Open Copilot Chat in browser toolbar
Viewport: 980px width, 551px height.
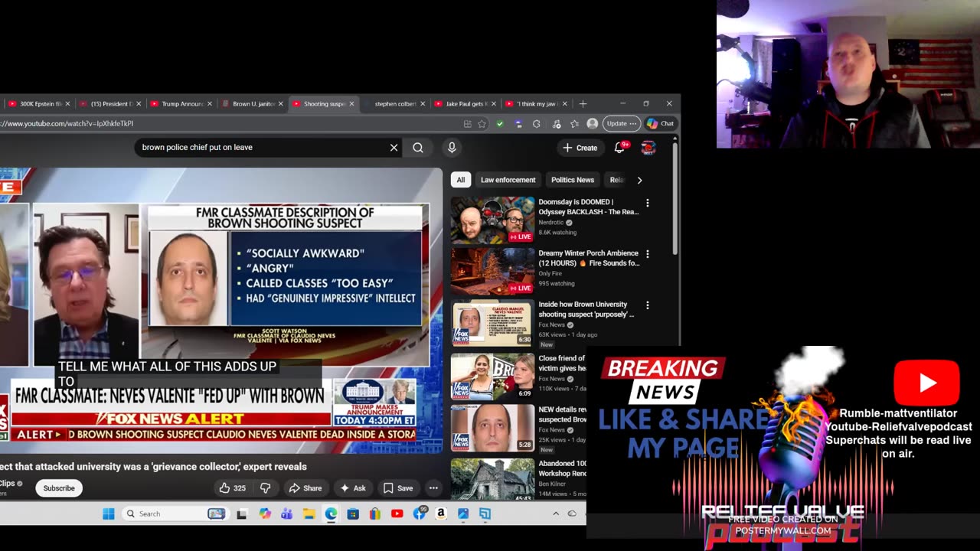click(661, 123)
